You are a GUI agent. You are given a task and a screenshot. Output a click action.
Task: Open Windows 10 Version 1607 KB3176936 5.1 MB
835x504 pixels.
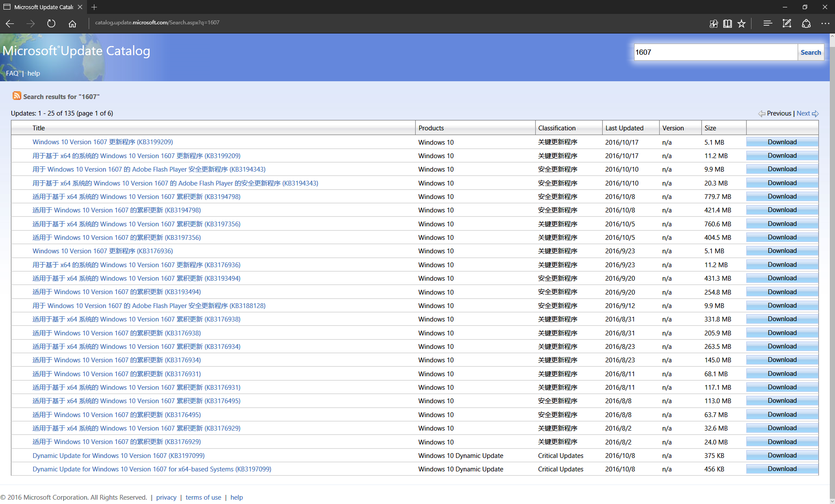pyautogui.click(x=103, y=251)
